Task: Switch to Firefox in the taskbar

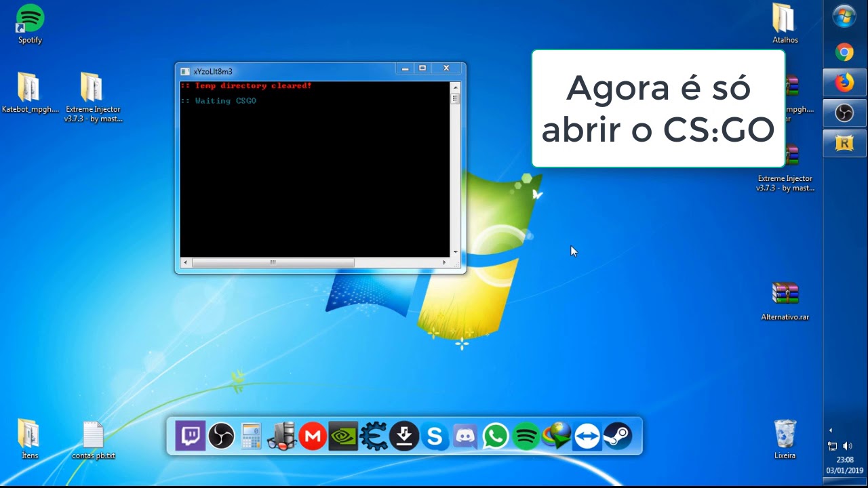Action: (844, 83)
